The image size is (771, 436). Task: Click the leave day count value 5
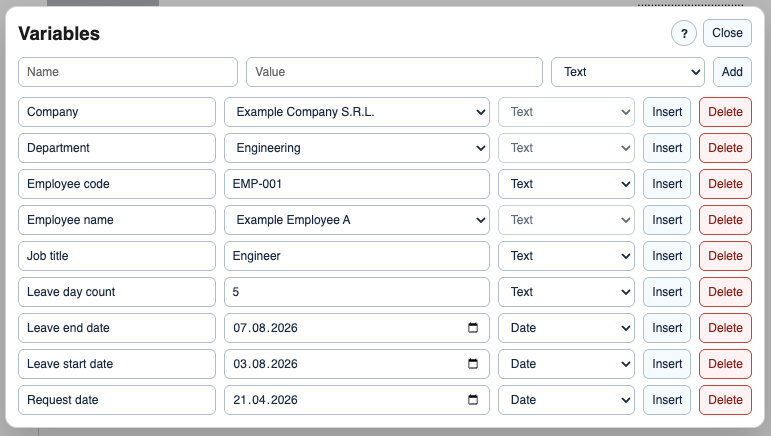coord(357,292)
